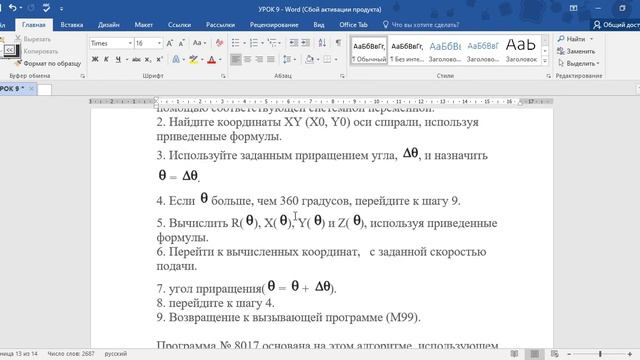Open underline style dropdown arrow
This screenshot has height=360, width=640.
pyautogui.click(x=127, y=60)
